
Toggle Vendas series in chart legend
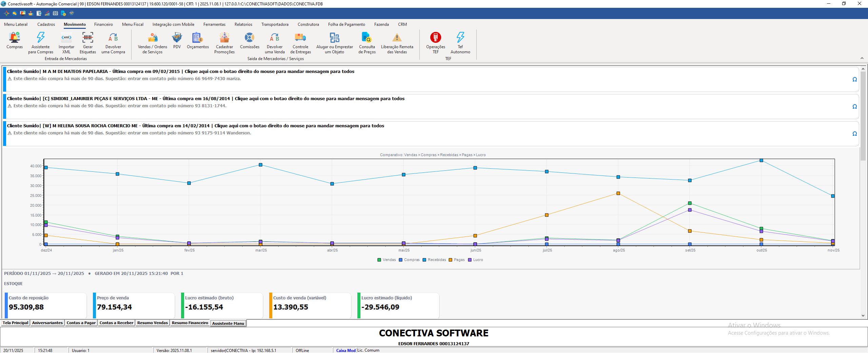tap(387, 260)
